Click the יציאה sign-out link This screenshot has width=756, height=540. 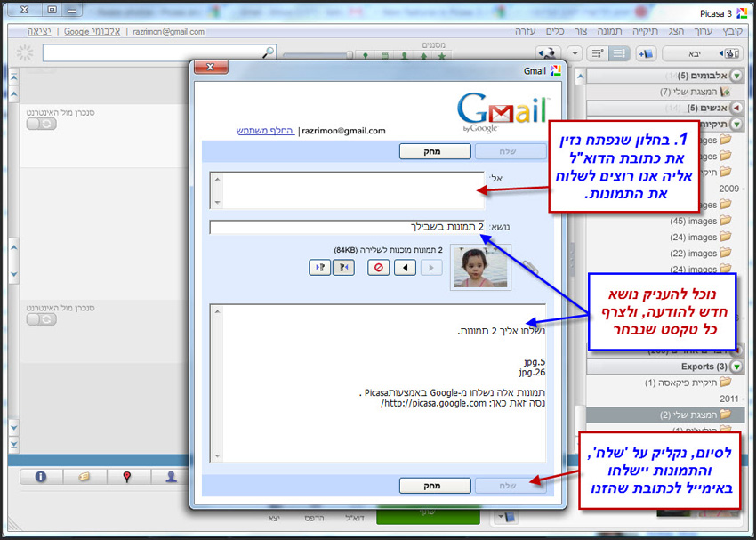[x=39, y=31]
